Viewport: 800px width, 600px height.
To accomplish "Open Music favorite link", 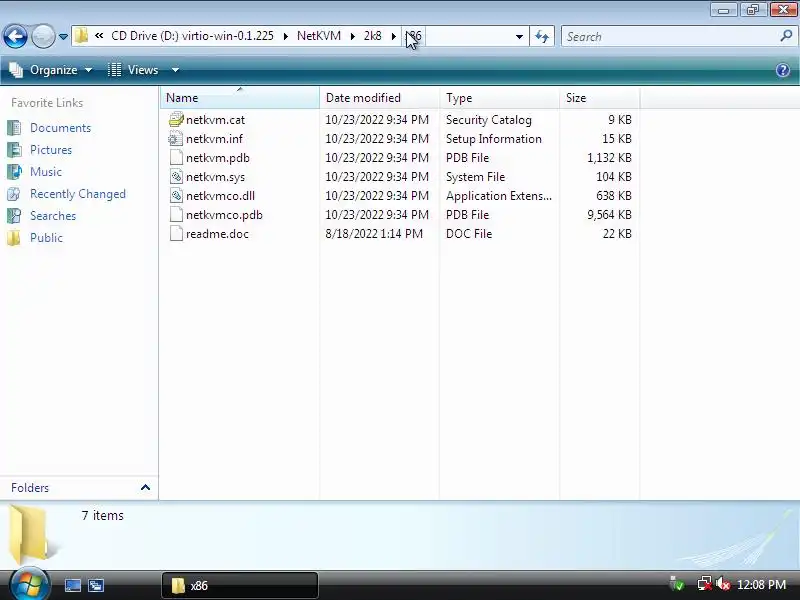I will [x=46, y=172].
